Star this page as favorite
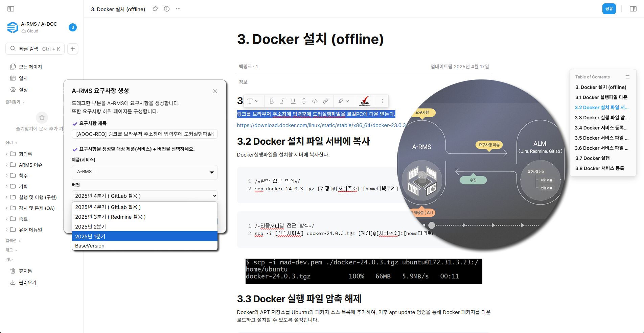The height and width of the screenshot is (333, 644). (155, 9)
